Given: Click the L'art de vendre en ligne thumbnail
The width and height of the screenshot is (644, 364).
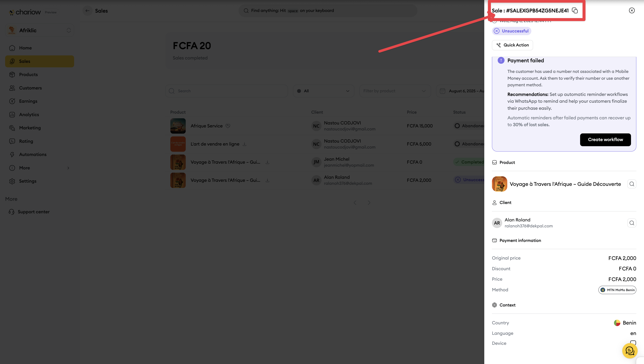Looking at the screenshot, I should 178,144.
